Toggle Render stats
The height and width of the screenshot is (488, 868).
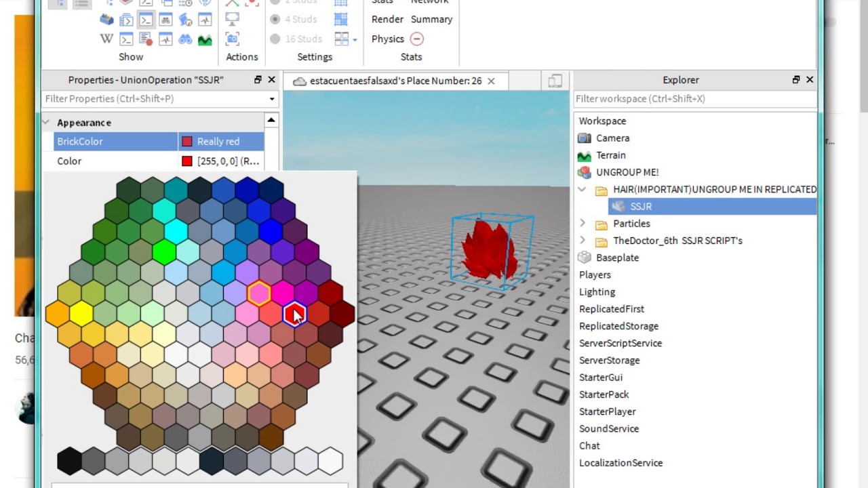pos(387,19)
